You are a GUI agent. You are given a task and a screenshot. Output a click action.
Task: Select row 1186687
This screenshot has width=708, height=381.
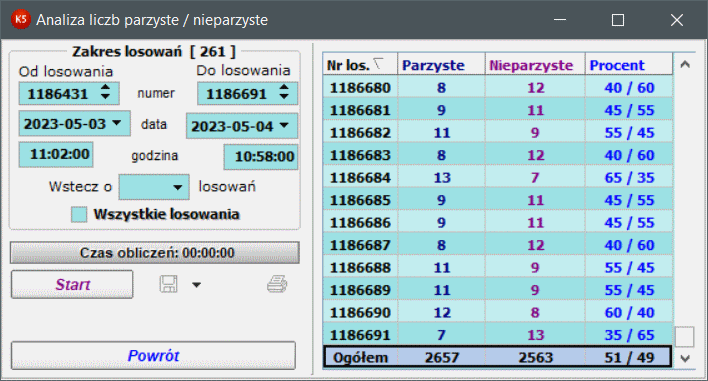(x=498, y=245)
